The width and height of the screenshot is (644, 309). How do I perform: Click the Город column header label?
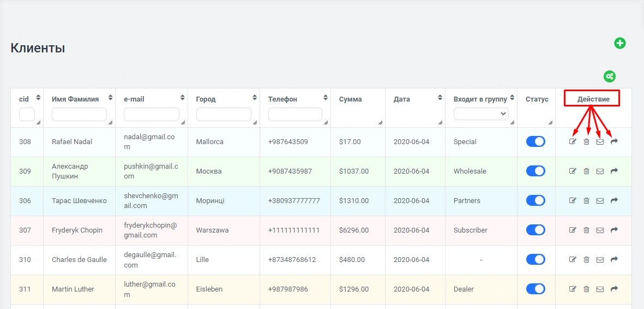click(x=206, y=99)
